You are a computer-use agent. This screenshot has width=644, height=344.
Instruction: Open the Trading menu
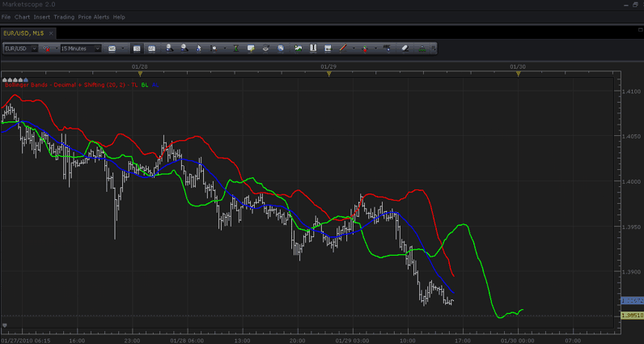pos(64,17)
